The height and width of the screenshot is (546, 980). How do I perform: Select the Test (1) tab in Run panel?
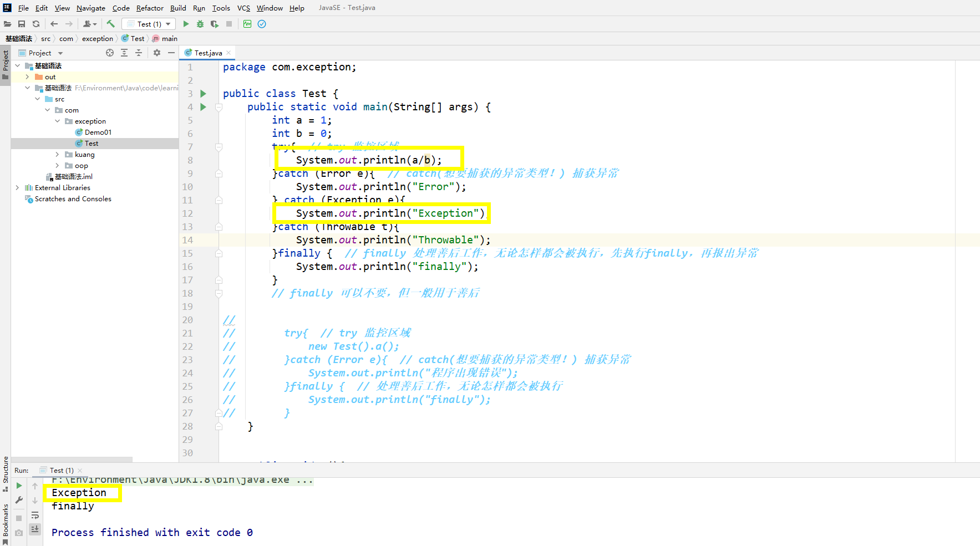tap(61, 470)
